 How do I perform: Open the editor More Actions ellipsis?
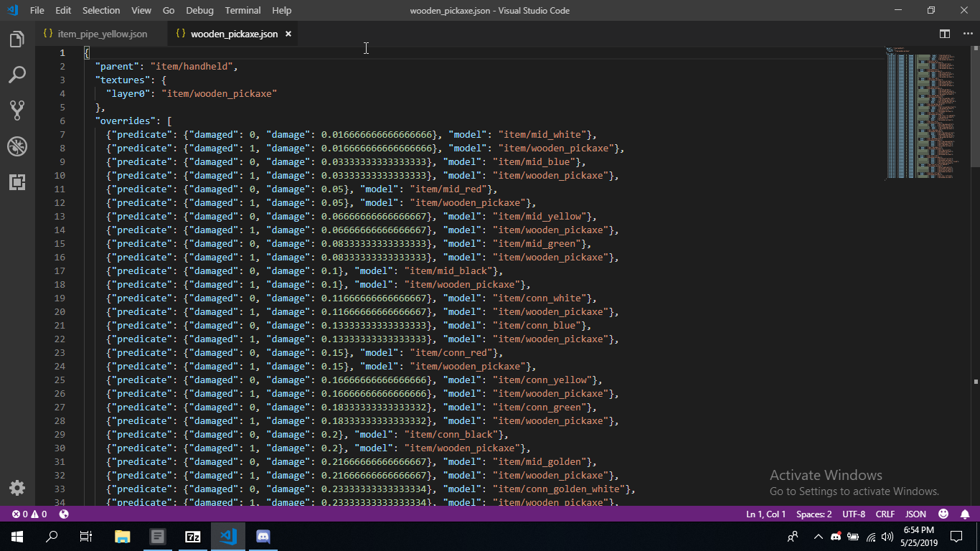(x=967, y=34)
